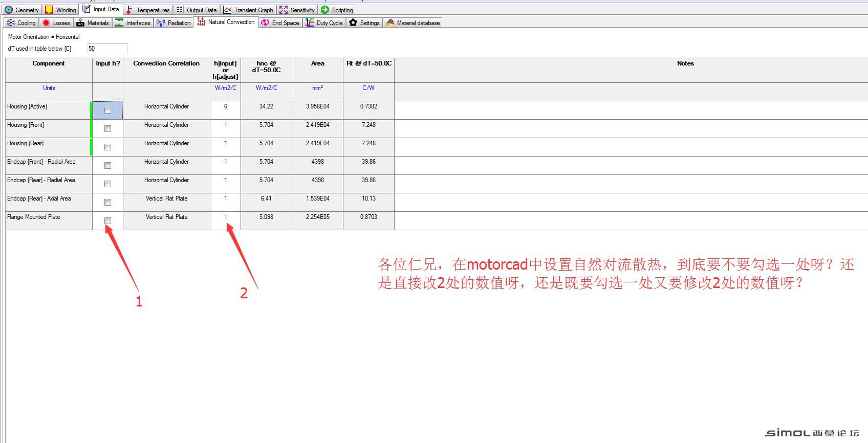Click Vertical Flat Plate for Flange Mounted Plate
868x443 pixels.
pyautogui.click(x=166, y=217)
